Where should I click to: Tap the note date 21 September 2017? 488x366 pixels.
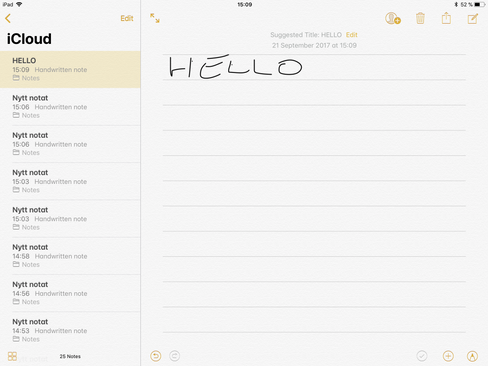pos(314,45)
